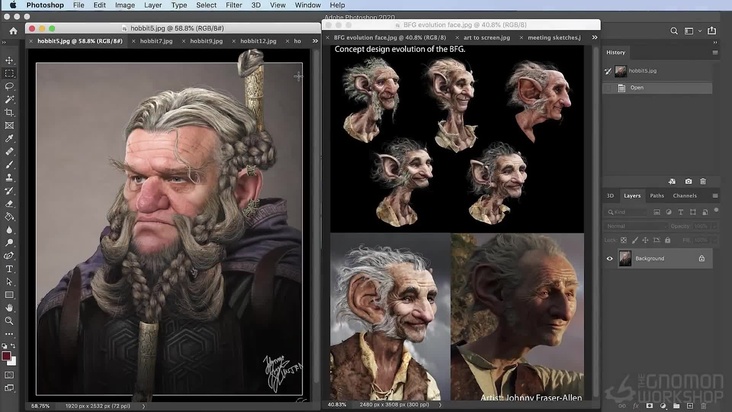
Task: Open the Image menu
Action: (x=125, y=5)
